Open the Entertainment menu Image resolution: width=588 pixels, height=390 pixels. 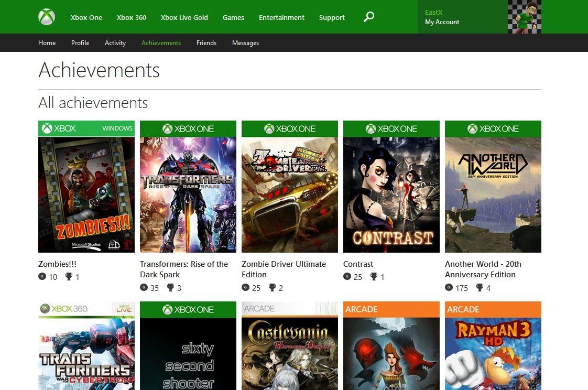click(x=281, y=17)
